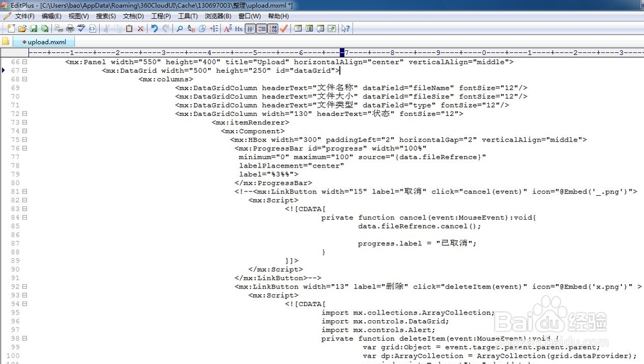
Task: Click the import mx.controls.Alert; line
Action: point(378,330)
